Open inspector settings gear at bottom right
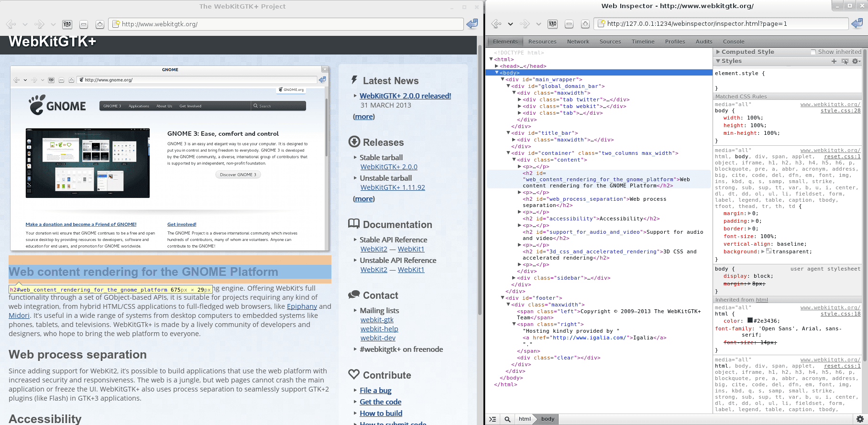 (x=860, y=419)
